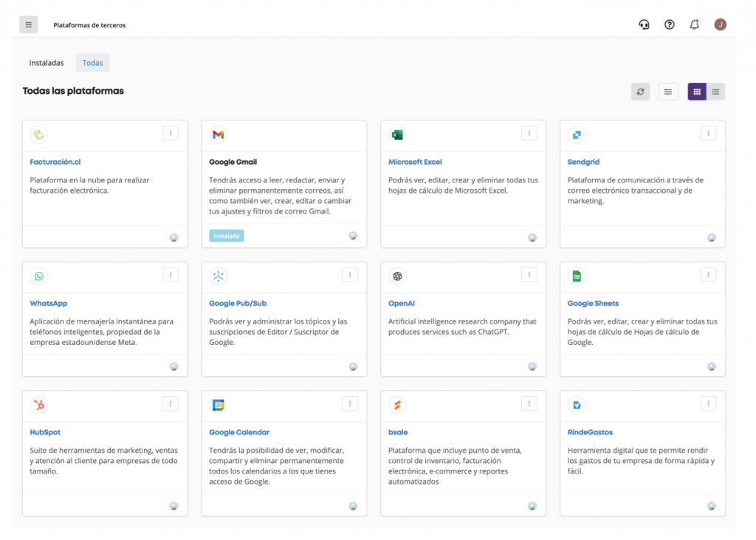Image resolution: width=756 pixels, height=540 pixels.
Task: Open HubSpot card options menu
Action: 171,403
